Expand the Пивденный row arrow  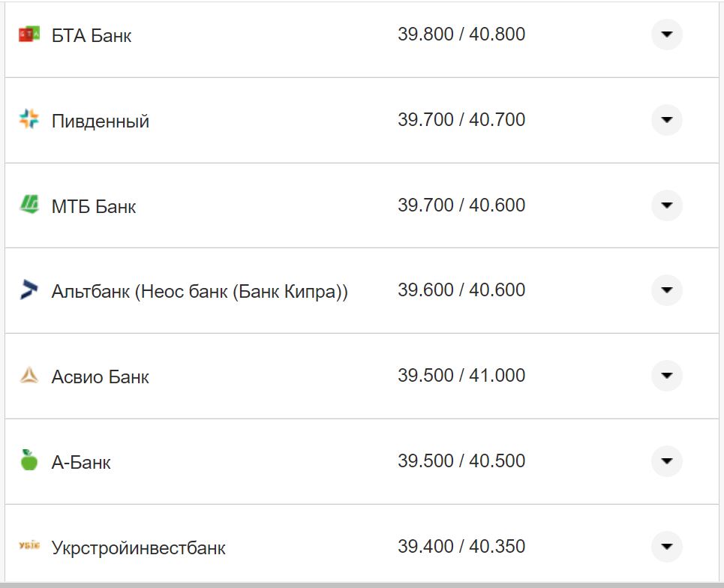click(666, 120)
